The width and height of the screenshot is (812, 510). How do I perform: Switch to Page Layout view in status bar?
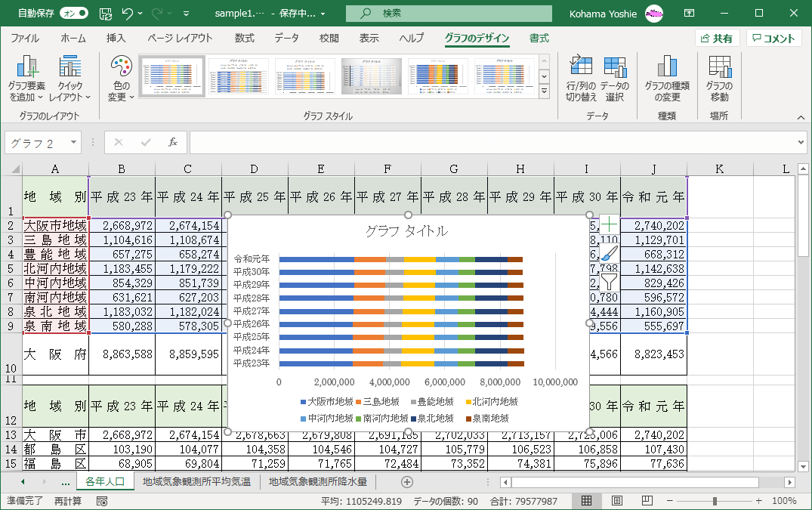pos(616,501)
